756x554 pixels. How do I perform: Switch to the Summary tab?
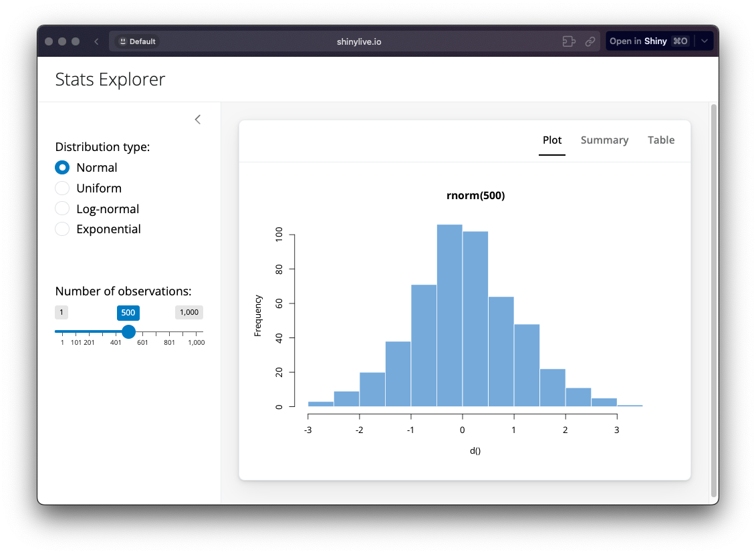point(604,140)
